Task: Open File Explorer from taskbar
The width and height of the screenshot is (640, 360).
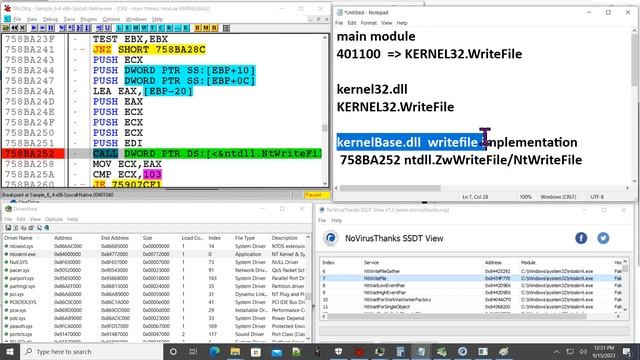Action: pos(235,351)
